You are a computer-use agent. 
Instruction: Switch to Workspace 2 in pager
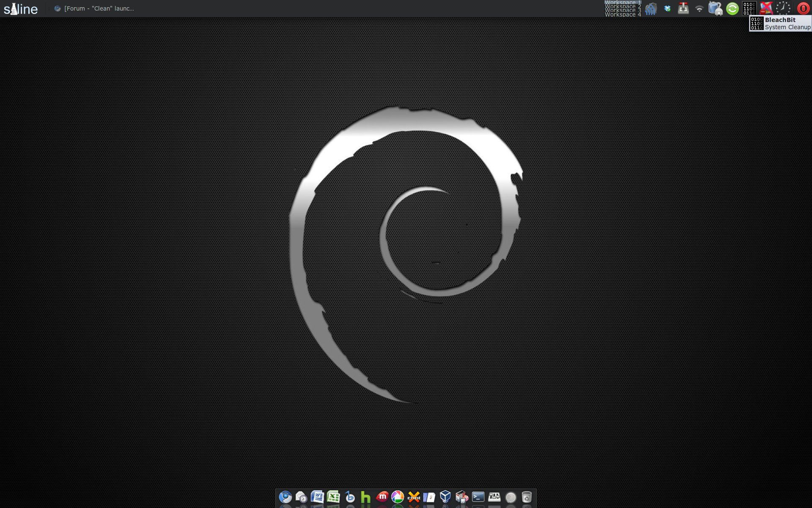[x=623, y=6]
